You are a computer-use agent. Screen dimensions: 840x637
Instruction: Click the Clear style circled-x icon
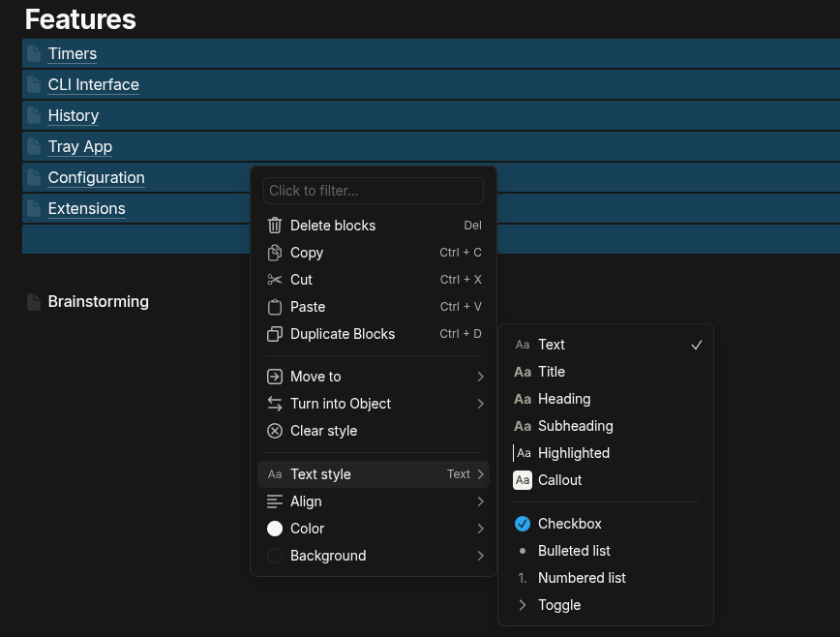(274, 431)
